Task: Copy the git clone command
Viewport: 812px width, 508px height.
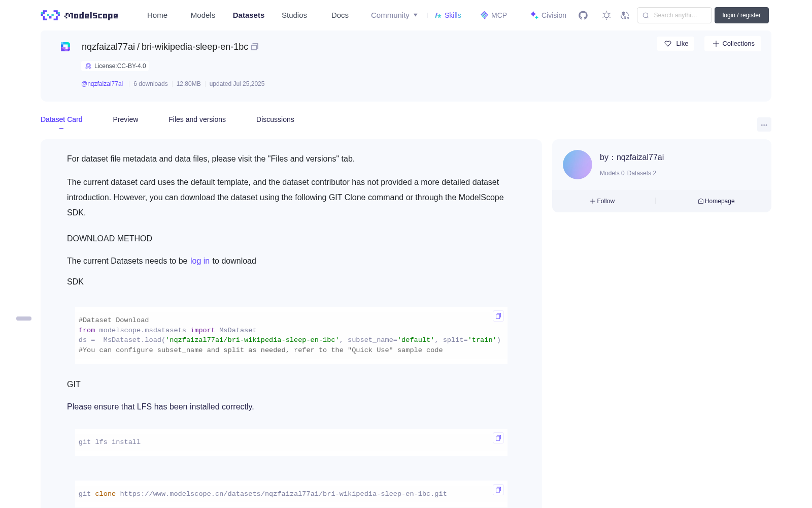Action: [498, 490]
